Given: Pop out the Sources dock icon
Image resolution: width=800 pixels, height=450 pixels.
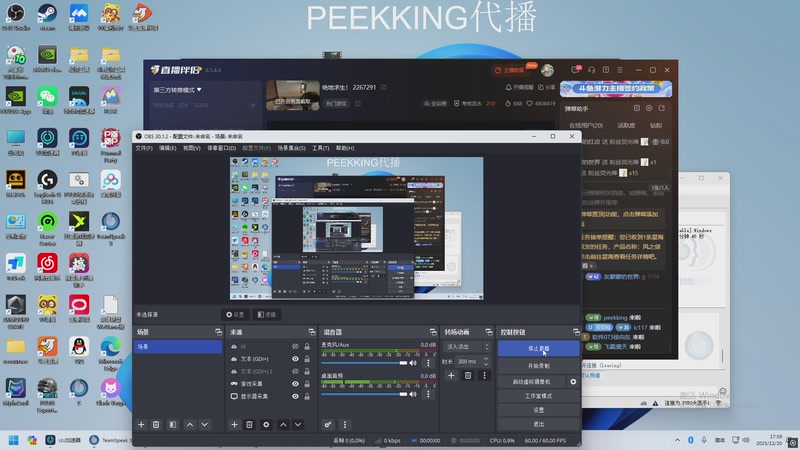Looking at the screenshot, I should click(x=312, y=332).
